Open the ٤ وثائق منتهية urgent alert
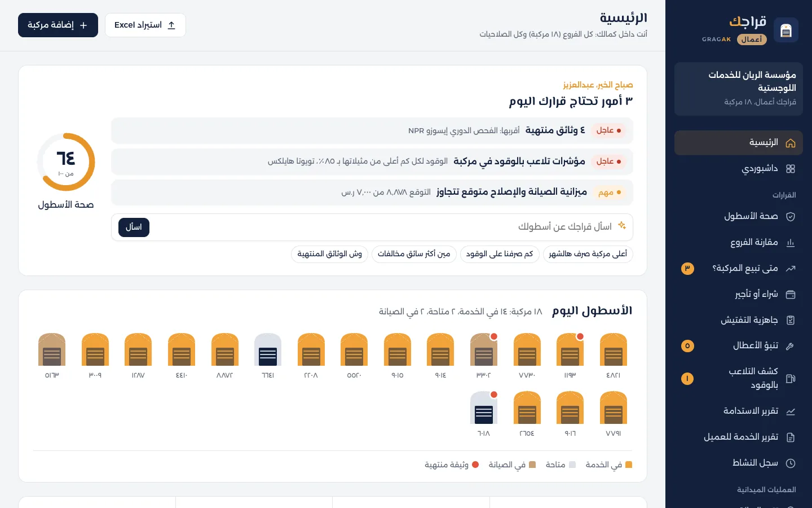 click(x=372, y=131)
